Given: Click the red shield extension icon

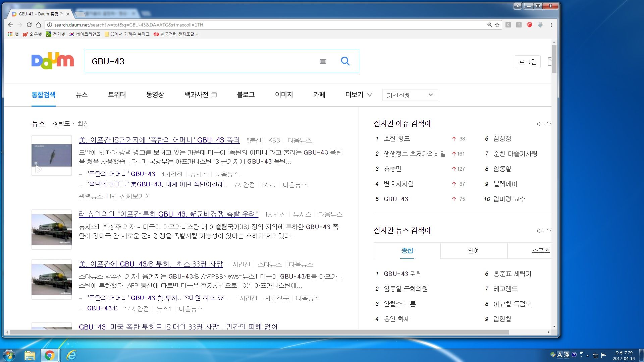Looking at the screenshot, I should pos(530,25).
